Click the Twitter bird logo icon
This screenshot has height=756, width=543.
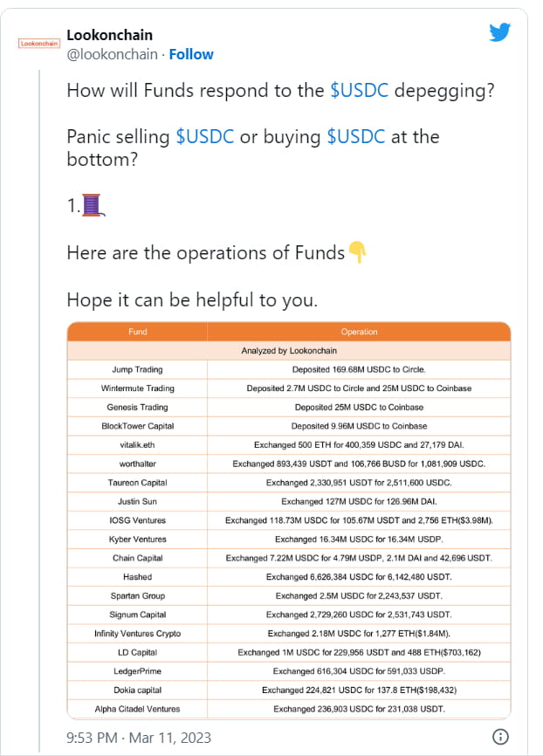[x=499, y=32]
